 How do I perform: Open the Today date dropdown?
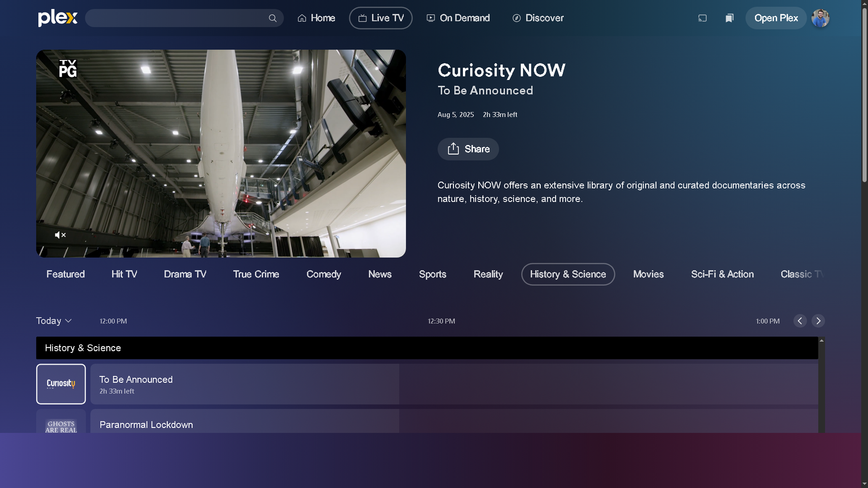click(53, 321)
